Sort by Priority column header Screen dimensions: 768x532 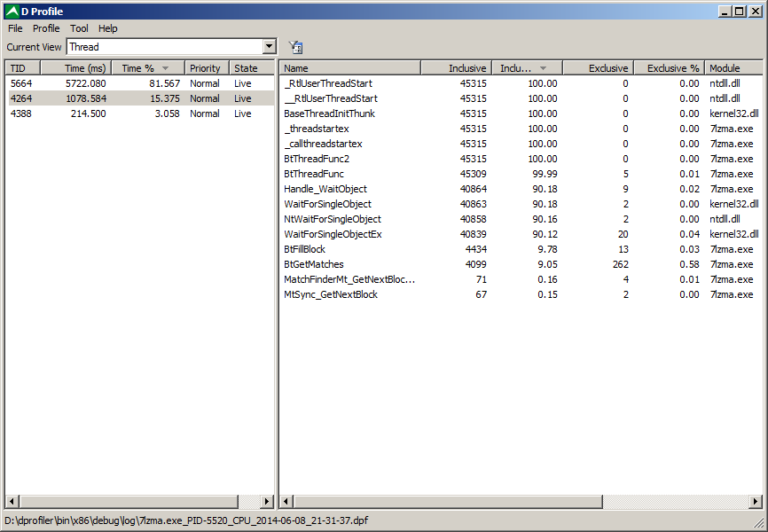208,68
